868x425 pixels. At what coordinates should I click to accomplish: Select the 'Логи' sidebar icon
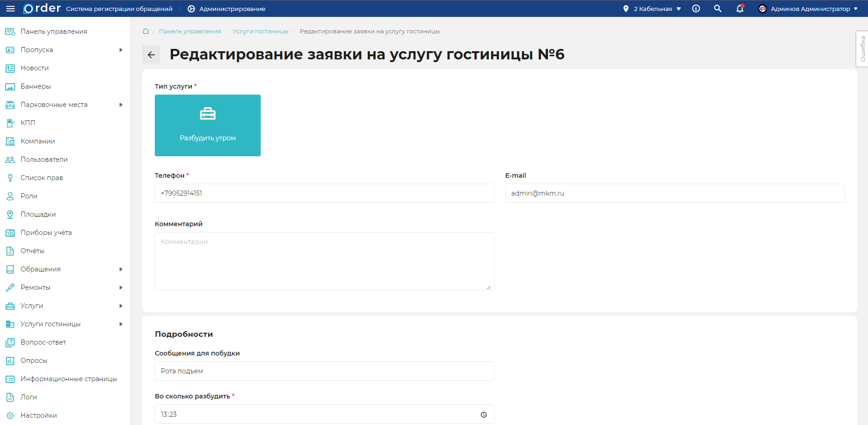(x=10, y=397)
